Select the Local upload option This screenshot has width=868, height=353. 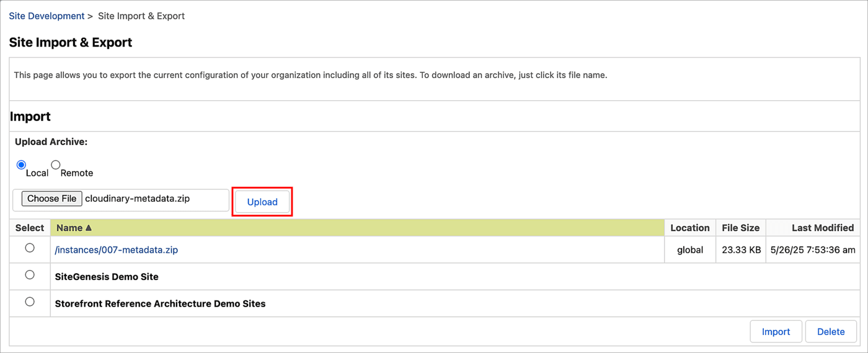tap(21, 165)
